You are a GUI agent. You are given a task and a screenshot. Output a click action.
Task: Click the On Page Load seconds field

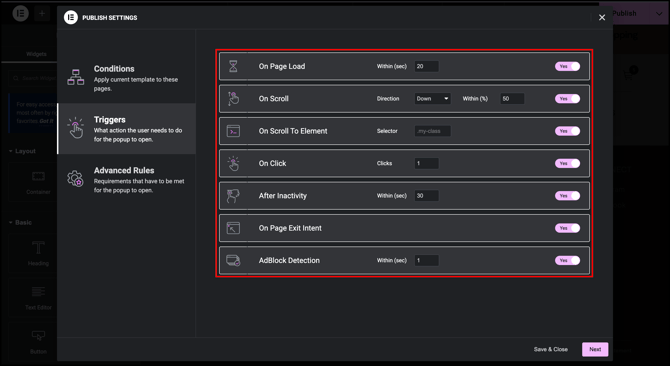(426, 66)
